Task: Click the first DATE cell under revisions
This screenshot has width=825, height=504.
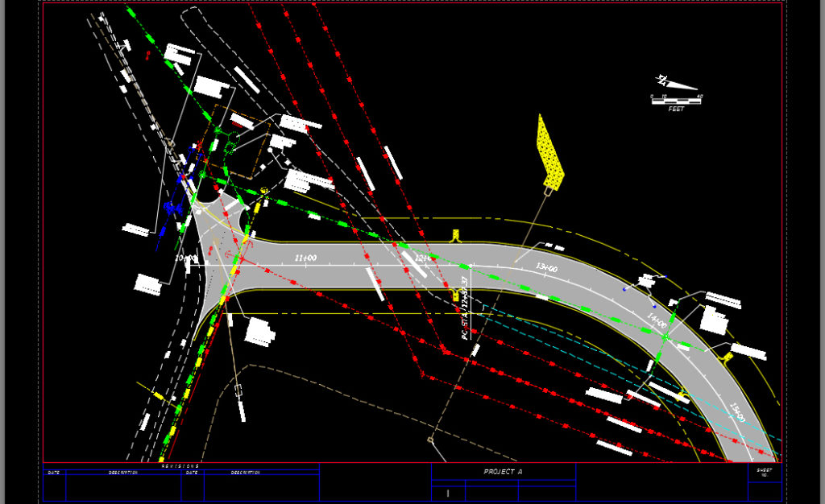Action: [54, 473]
